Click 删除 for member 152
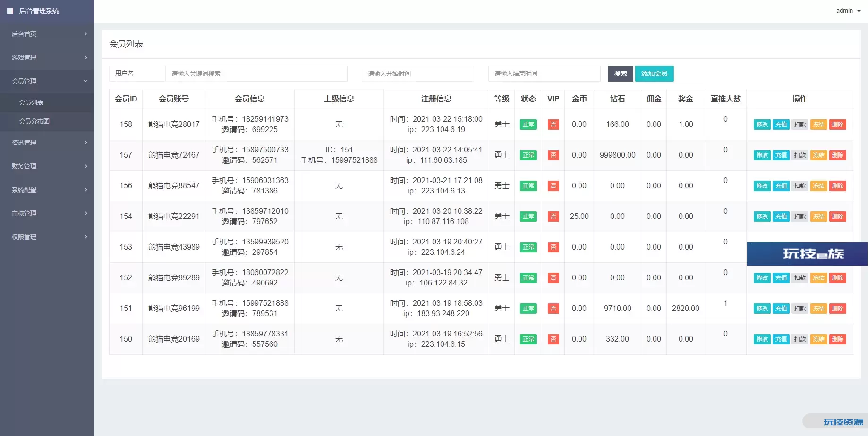The height and width of the screenshot is (436, 868). point(837,278)
